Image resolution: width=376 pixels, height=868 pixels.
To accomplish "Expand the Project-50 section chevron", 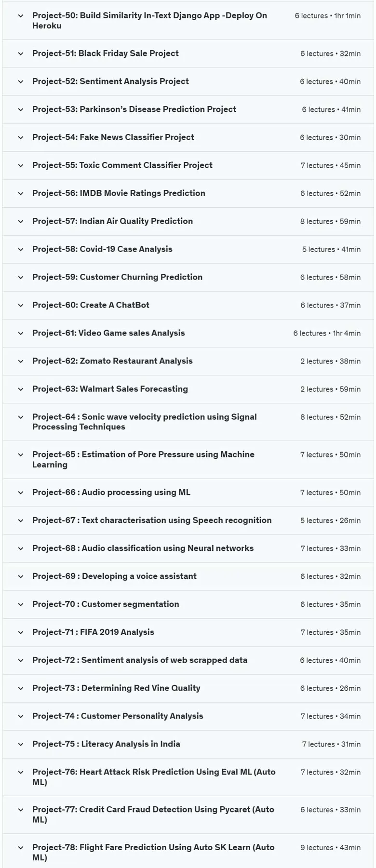I will 21,16.
